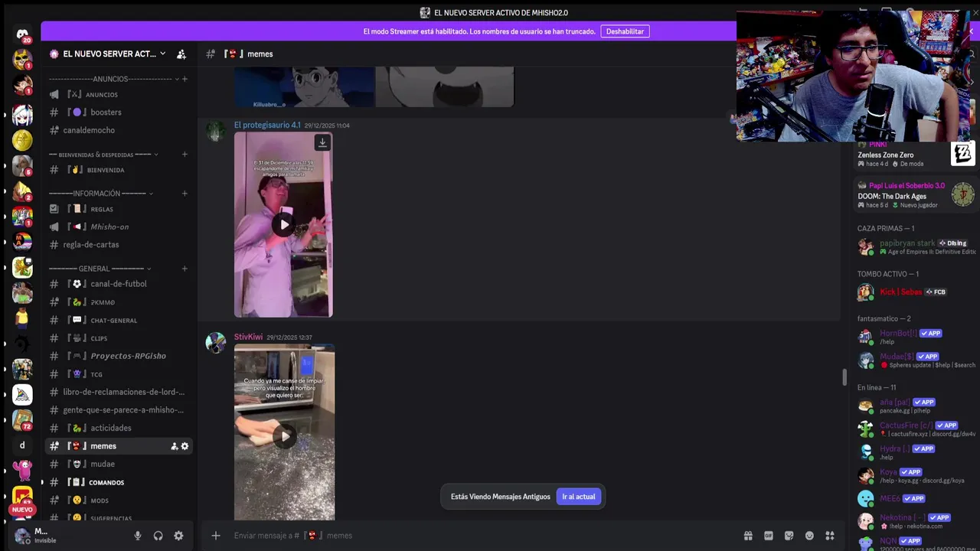Screen dimensions: 980x551
Task: Open the sticker picker
Action: tap(789, 536)
